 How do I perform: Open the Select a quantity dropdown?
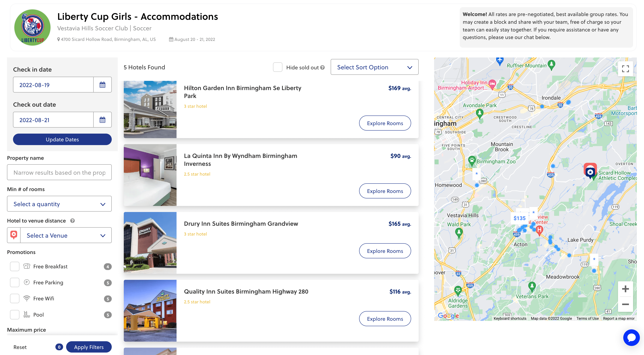pyautogui.click(x=59, y=204)
